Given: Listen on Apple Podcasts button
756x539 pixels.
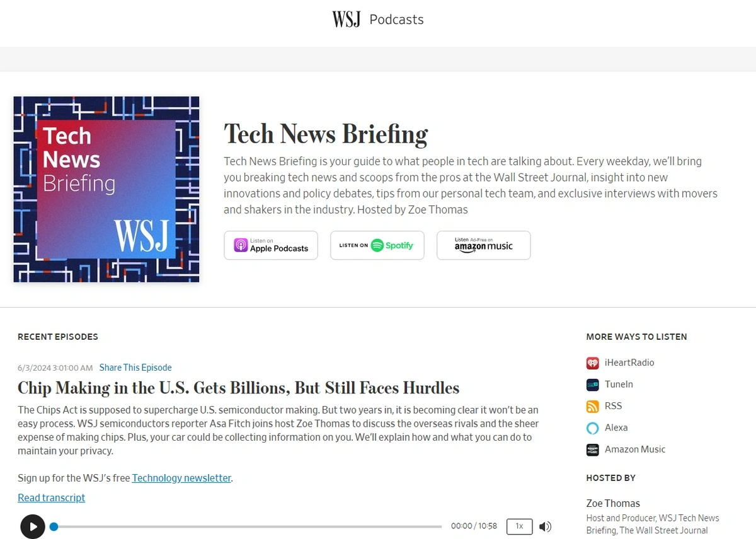Looking at the screenshot, I should click(271, 245).
